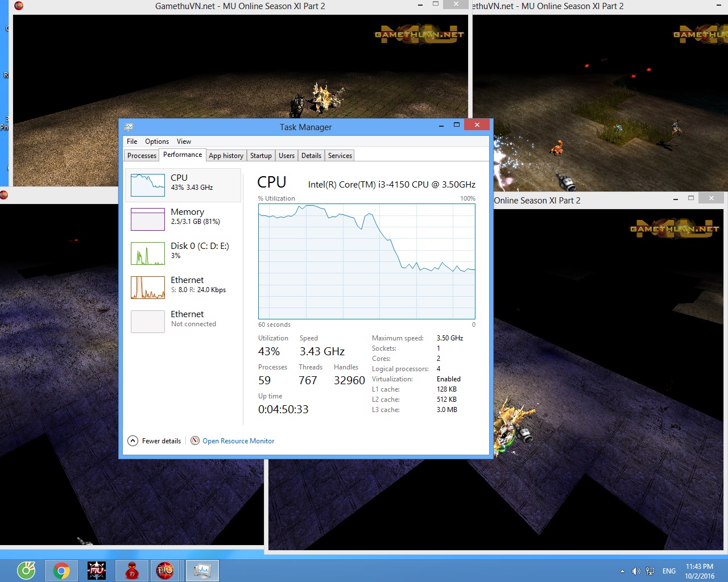Image resolution: width=728 pixels, height=582 pixels.
Task: Open the Options menu
Action: coord(156,142)
